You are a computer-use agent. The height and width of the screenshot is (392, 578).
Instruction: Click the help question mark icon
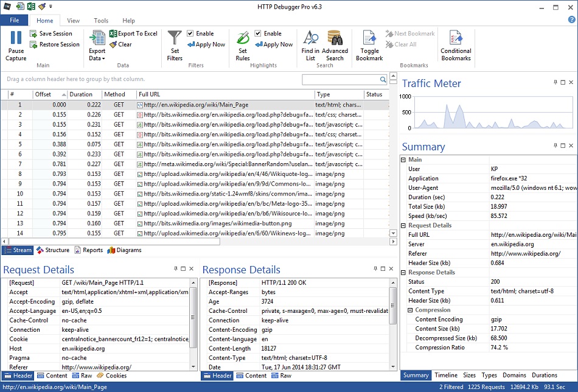click(571, 20)
